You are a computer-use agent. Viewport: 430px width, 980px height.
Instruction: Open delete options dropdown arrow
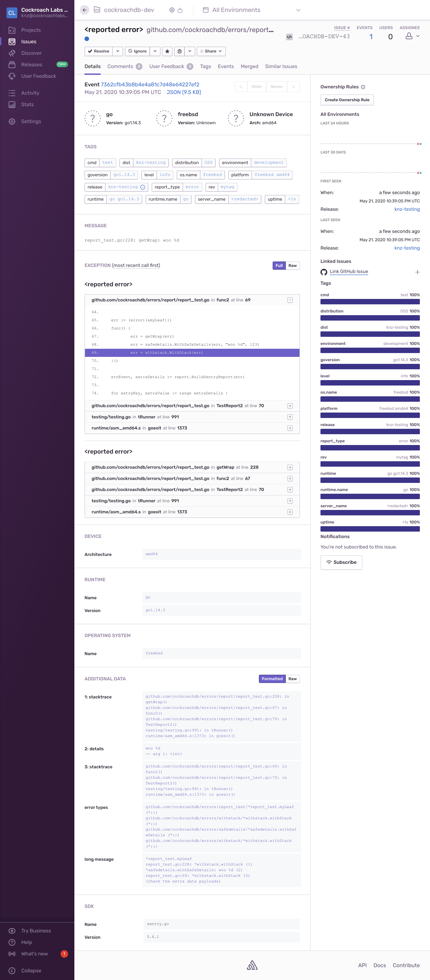tap(190, 51)
